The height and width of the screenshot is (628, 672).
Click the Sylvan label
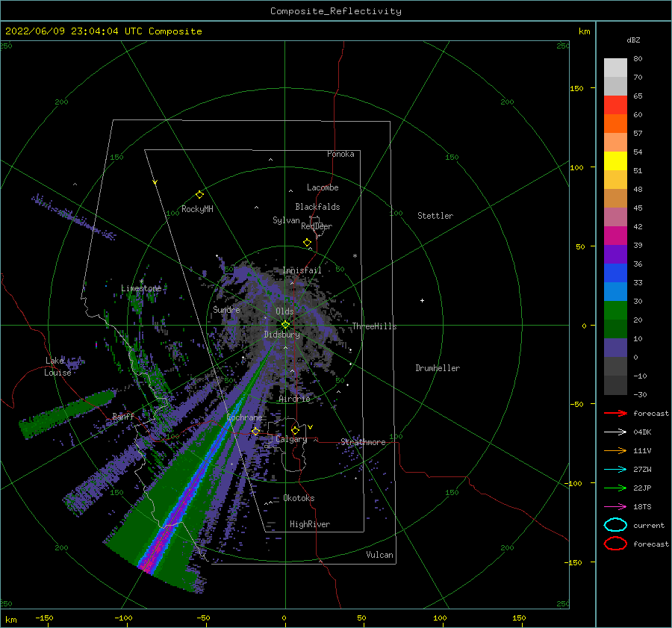point(286,220)
